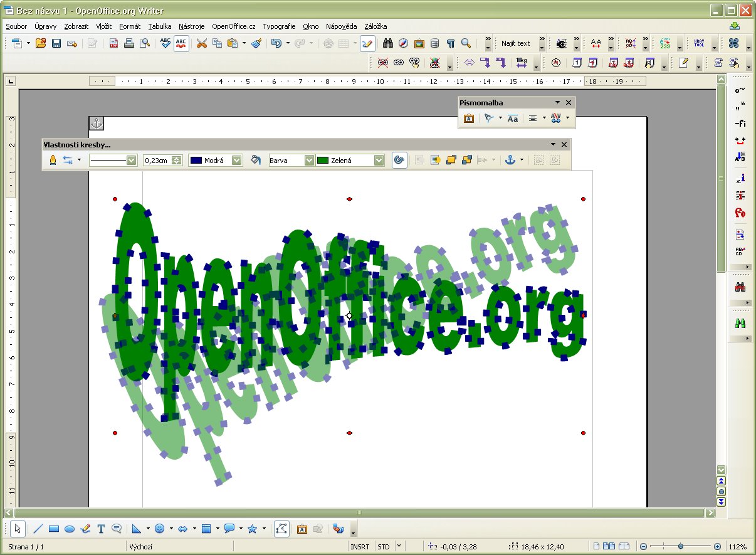This screenshot has width=756, height=555.
Task: Open Fontwork Alignment dropdown arrow
Action: point(544,118)
